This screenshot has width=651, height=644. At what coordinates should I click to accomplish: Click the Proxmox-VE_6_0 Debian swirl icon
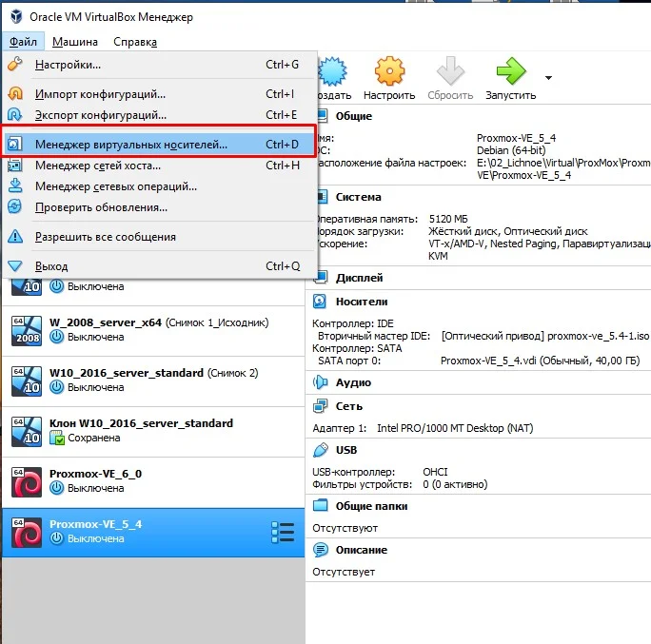27,481
